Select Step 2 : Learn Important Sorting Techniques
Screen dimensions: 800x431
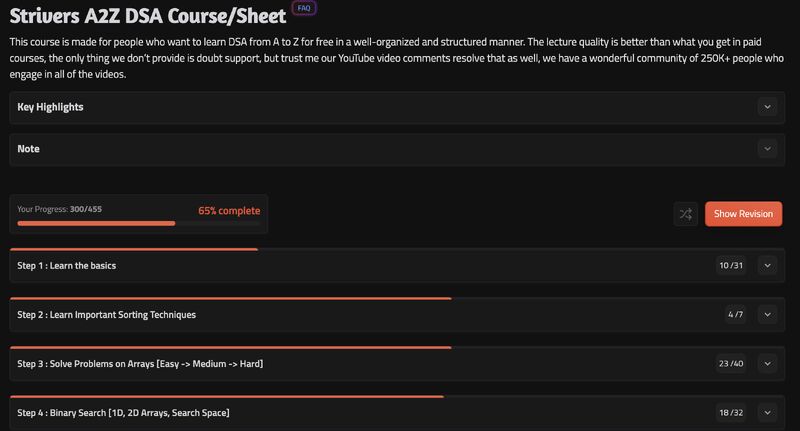106,315
